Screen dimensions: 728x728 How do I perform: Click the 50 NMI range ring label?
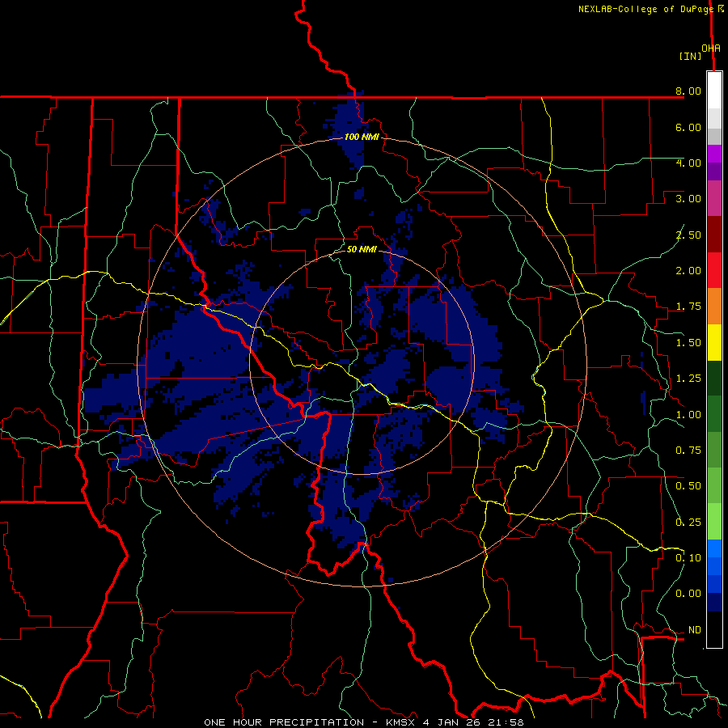(362, 249)
